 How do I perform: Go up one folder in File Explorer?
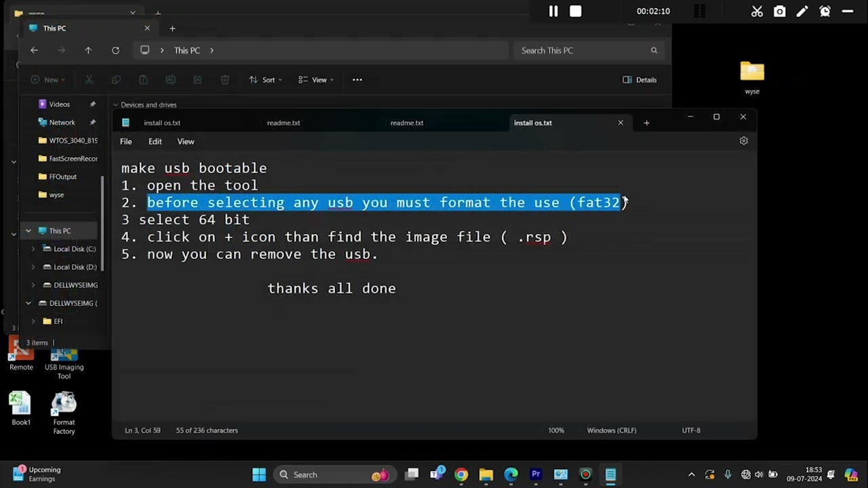coord(88,50)
